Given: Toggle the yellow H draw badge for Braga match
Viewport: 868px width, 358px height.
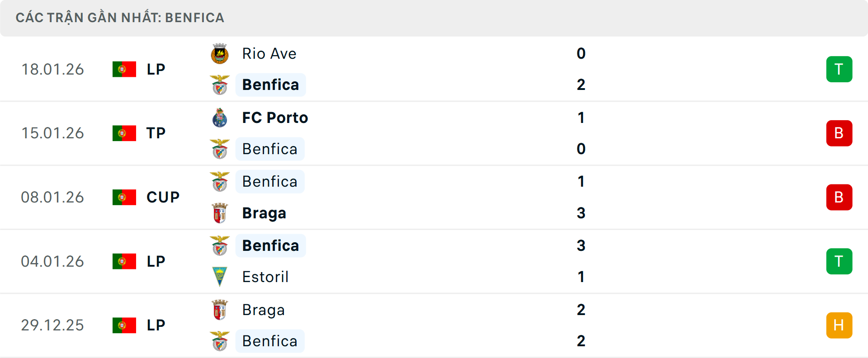Looking at the screenshot, I should pos(839,325).
